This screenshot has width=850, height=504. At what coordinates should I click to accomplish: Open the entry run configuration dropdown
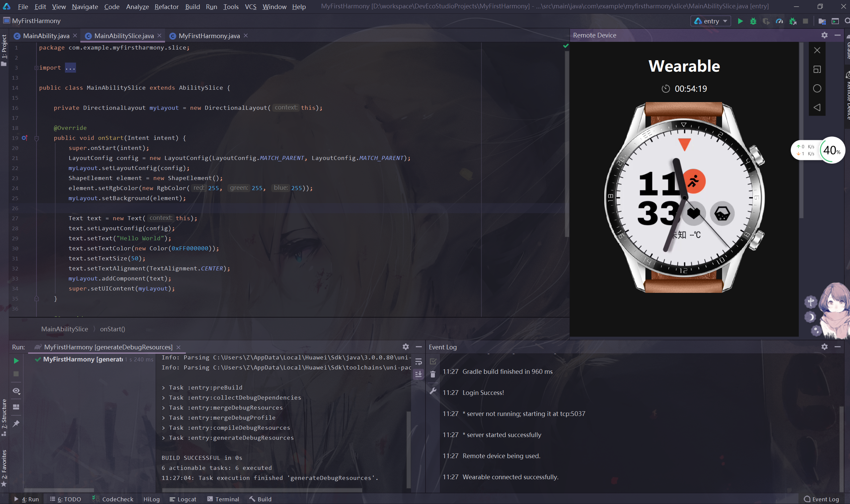[x=710, y=21]
